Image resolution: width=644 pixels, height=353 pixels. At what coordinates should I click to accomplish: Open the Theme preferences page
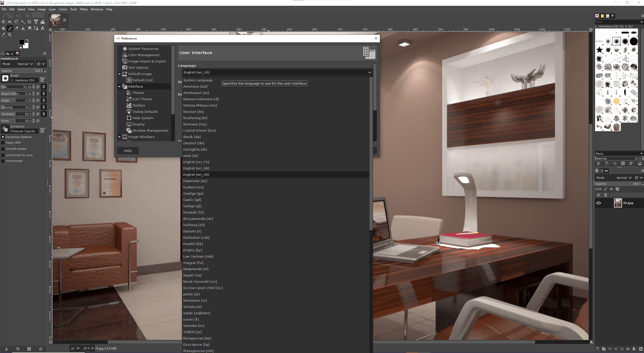click(138, 93)
